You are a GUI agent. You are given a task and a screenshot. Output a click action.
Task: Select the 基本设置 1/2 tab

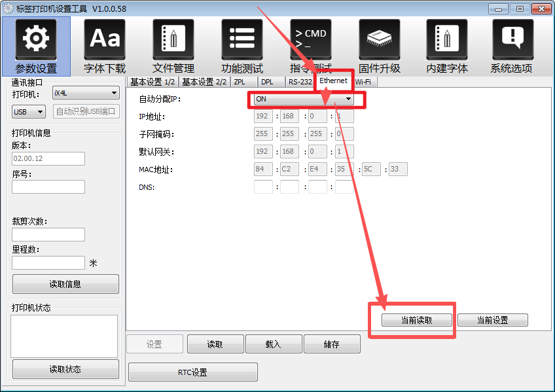152,82
